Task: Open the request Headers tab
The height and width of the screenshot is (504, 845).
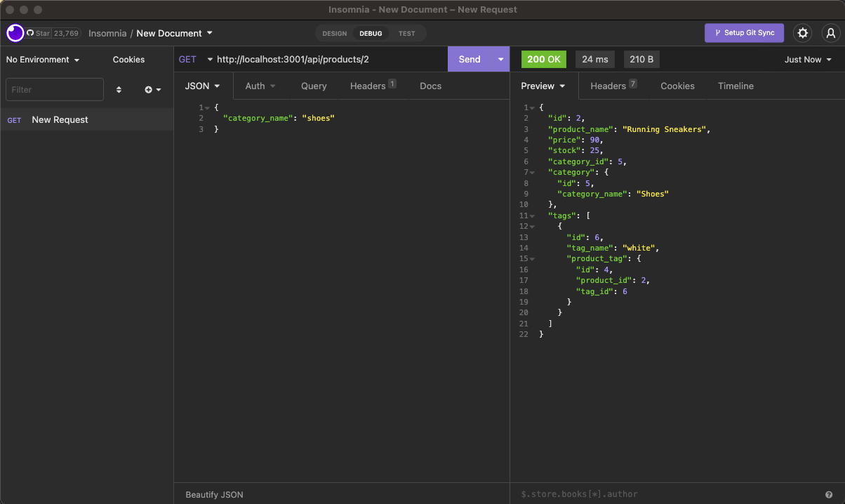Action: coord(368,86)
